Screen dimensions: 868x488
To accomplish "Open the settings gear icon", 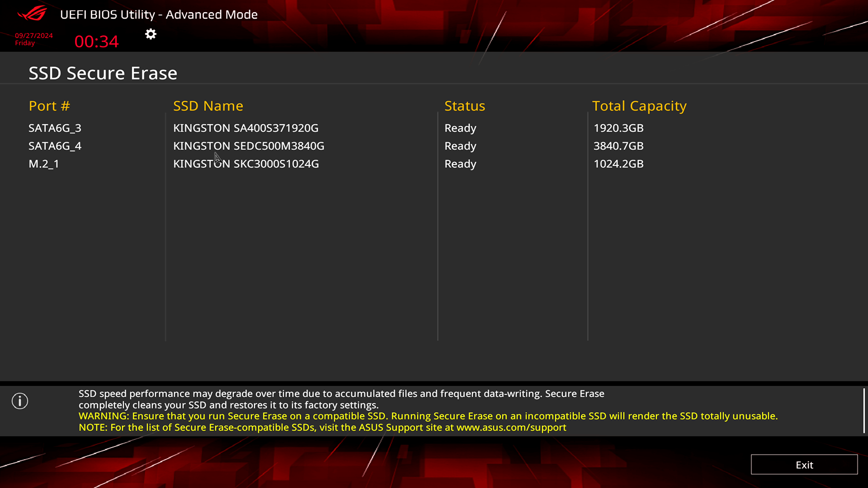I will pos(150,34).
